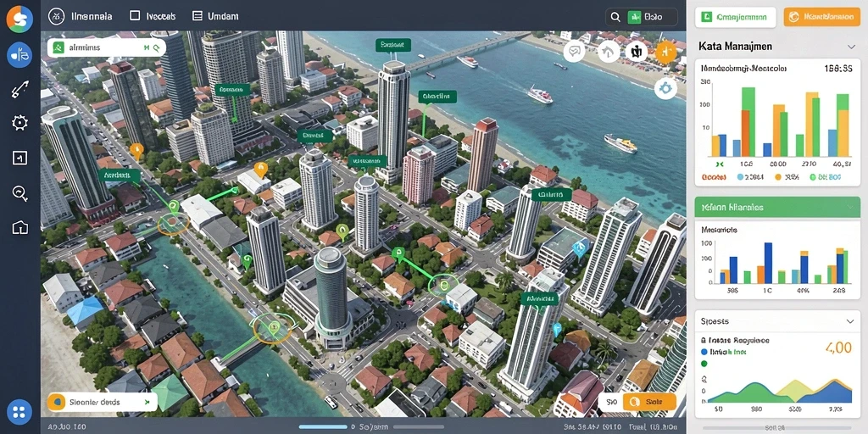The image size is (868, 434).
Task: Open the search magnifier in top bar
Action: coord(615,17)
